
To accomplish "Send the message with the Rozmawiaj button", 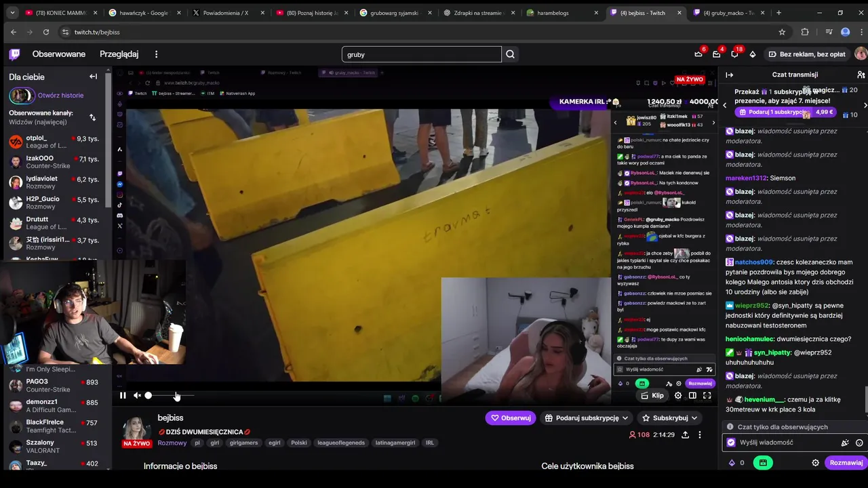I will pyautogui.click(x=846, y=463).
